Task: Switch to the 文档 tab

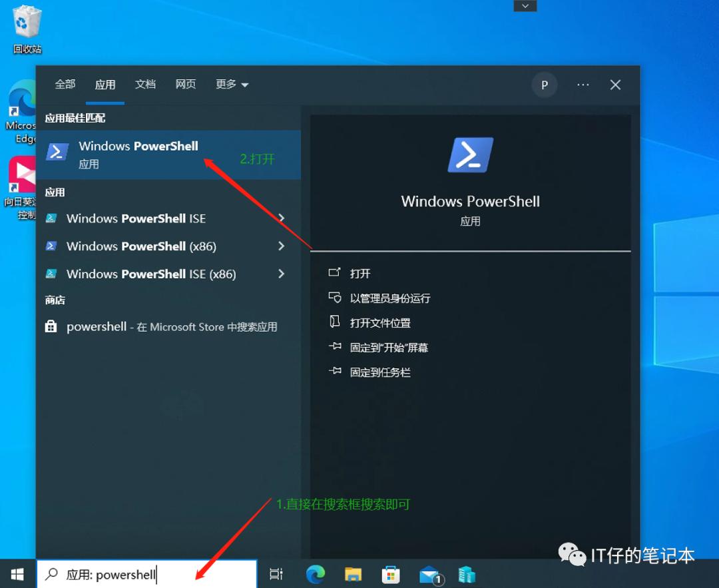Action: [145, 85]
